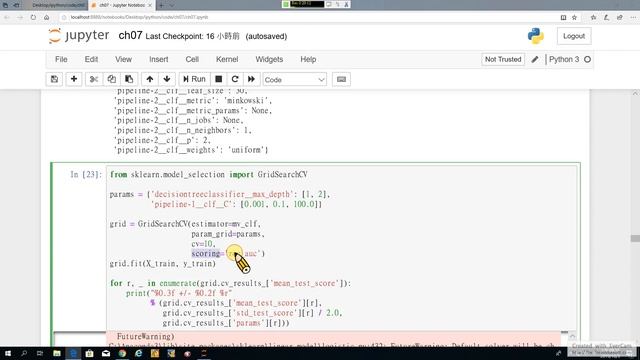This screenshot has width=640, height=360.
Task: Click the notebook title ch07
Action: 130,36
